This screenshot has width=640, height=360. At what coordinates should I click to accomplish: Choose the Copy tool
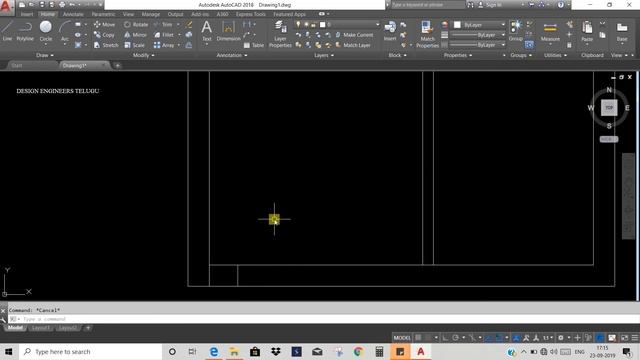coord(104,35)
